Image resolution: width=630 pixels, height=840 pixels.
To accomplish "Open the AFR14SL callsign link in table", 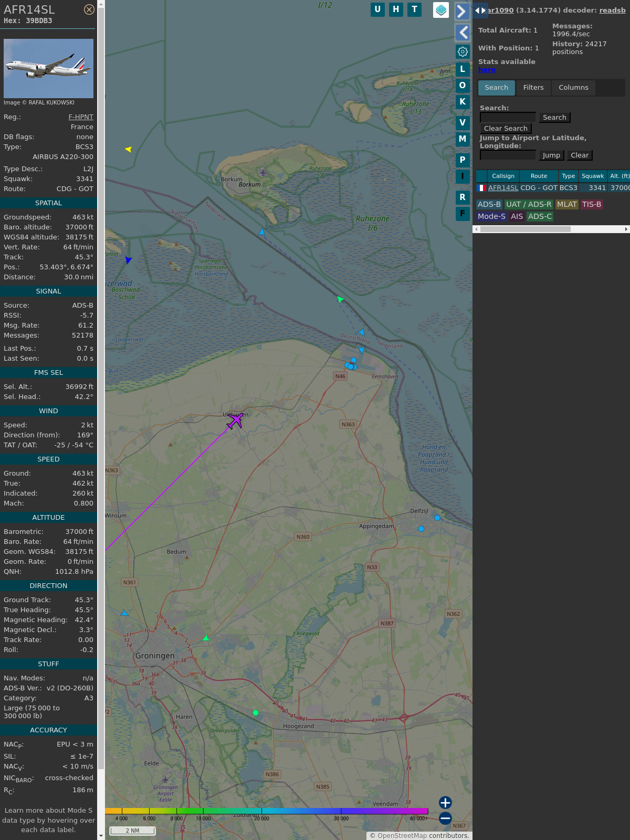I will [x=503, y=188].
